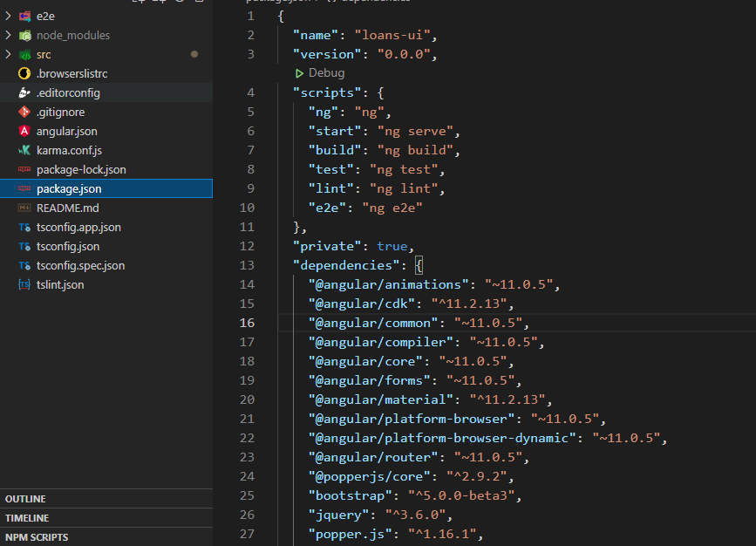Image resolution: width=756 pixels, height=546 pixels.
Task: Click the e2e folder icon
Action: coord(24,17)
